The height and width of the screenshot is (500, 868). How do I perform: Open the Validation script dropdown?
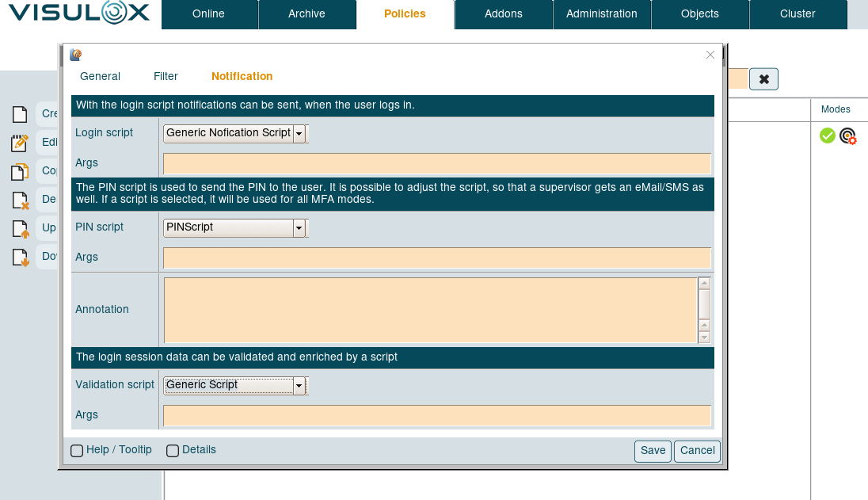click(299, 386)
